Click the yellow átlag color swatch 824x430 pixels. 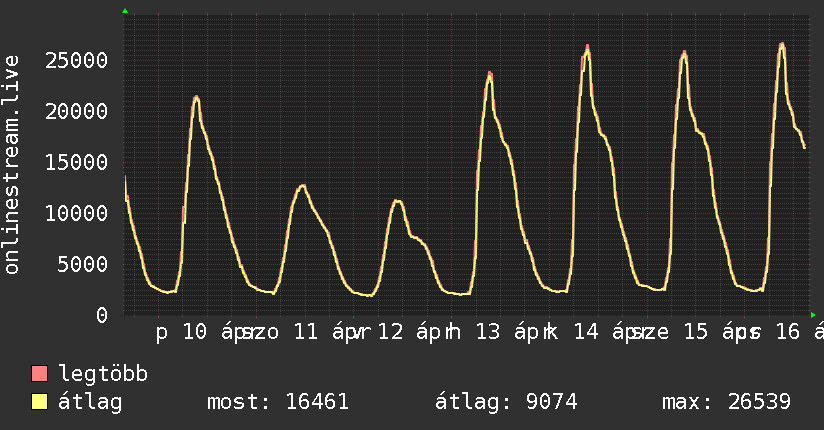point(39,402)
